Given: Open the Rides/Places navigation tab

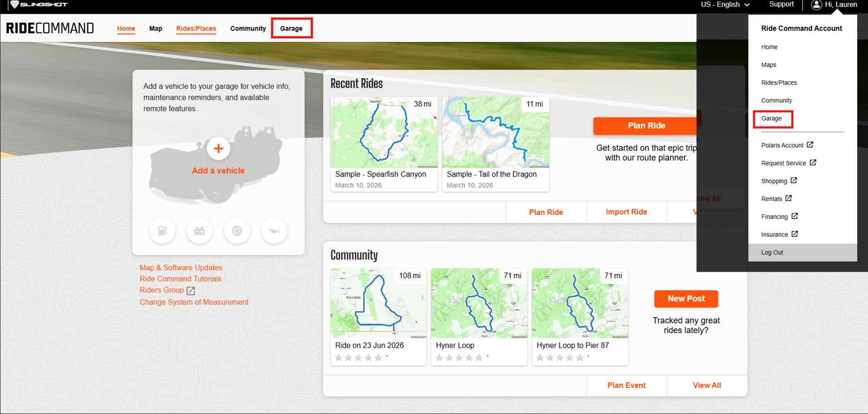Looking at the screenshot, I should (196, 28).
